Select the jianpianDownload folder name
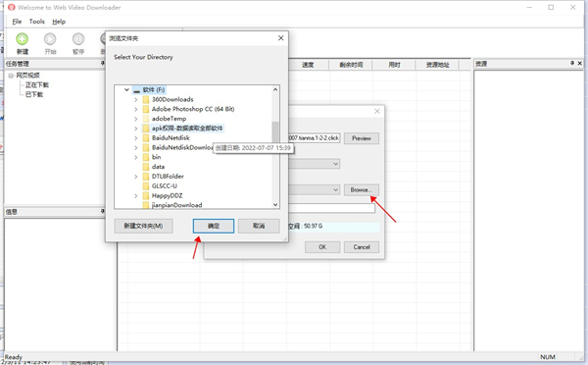588x365 pixels. (176, 205)
